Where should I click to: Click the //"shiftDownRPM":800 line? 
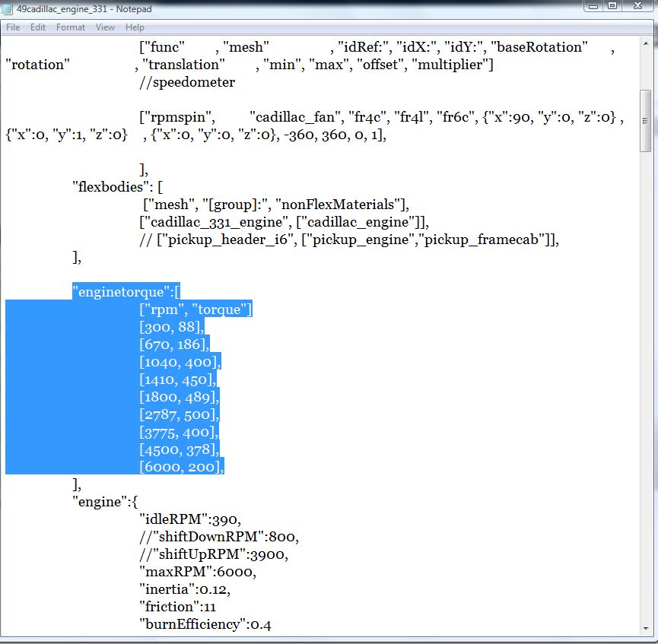click(219, 537)
